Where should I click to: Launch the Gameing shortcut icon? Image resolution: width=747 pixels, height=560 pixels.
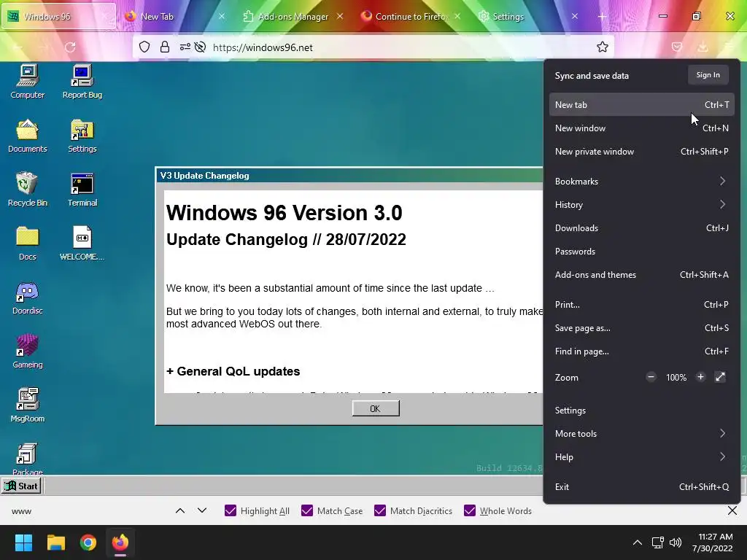[x=28, y=351]
